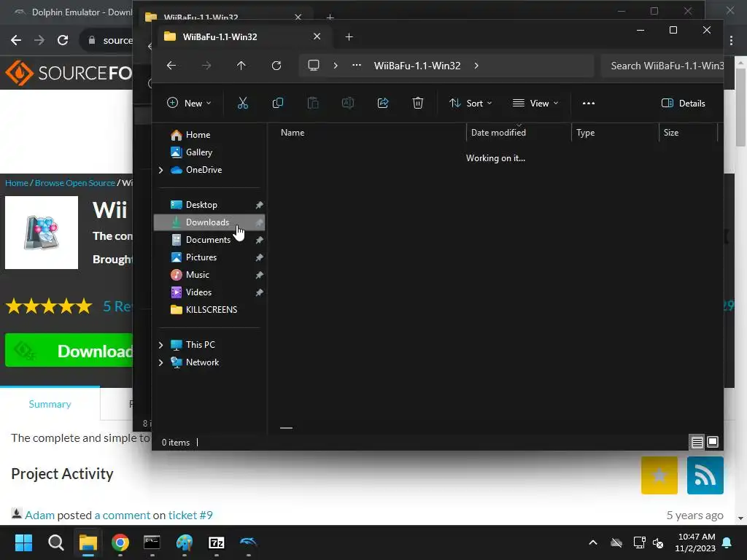This screenshot has height=560, width=747.
Task: Open the Sort dropdown menu
Action: tap(471, 103)
